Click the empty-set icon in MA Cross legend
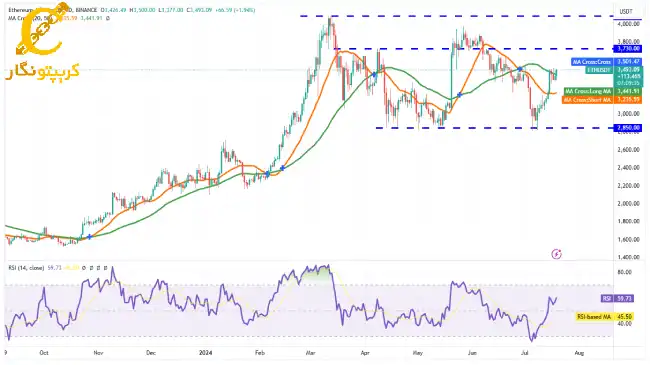Image resolution: width=650 pixels, height=365 pixels. click(108, 18)
